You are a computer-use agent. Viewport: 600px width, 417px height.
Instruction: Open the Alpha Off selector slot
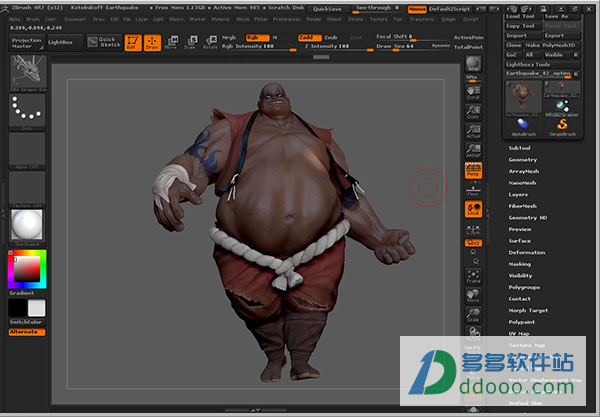tap(27, 151)
